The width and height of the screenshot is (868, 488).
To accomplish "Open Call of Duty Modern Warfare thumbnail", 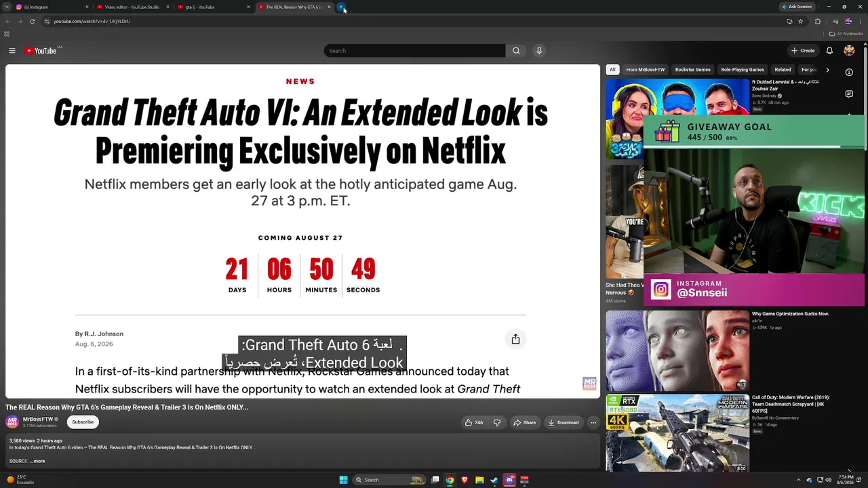I will pos(677,433).
